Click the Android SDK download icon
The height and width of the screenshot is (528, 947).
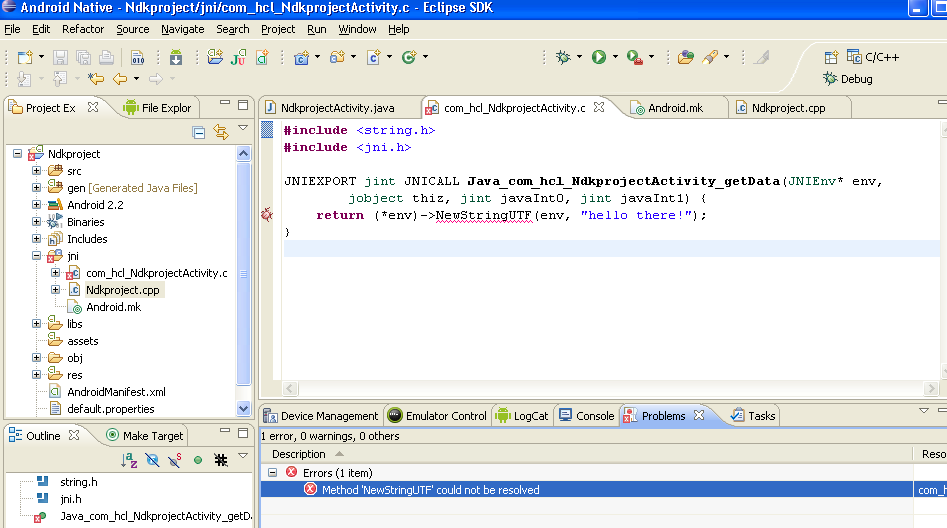176,57
